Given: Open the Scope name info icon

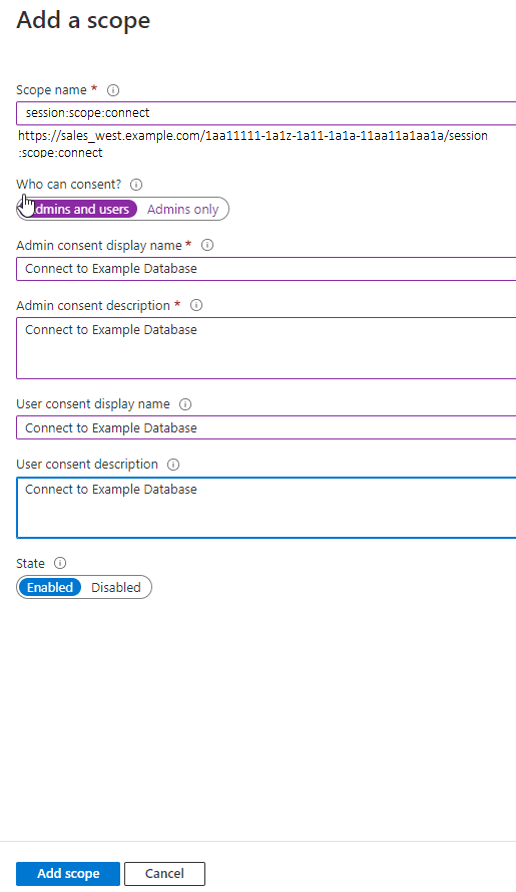Looking at the screenshot, I should tap(113, 90).
